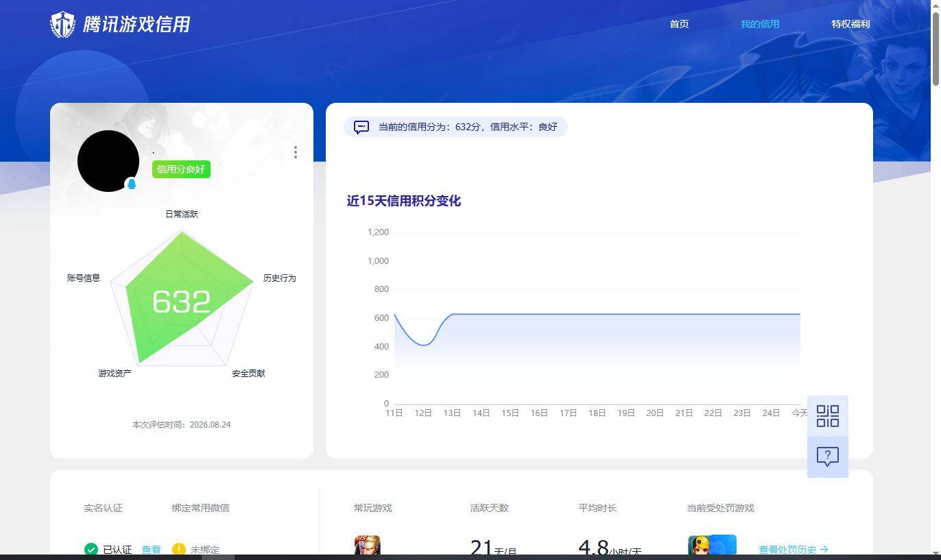Click the 绑定常用微信 heading
The width and height of the screenshot is (941, 560).
(x=200, y=508)
